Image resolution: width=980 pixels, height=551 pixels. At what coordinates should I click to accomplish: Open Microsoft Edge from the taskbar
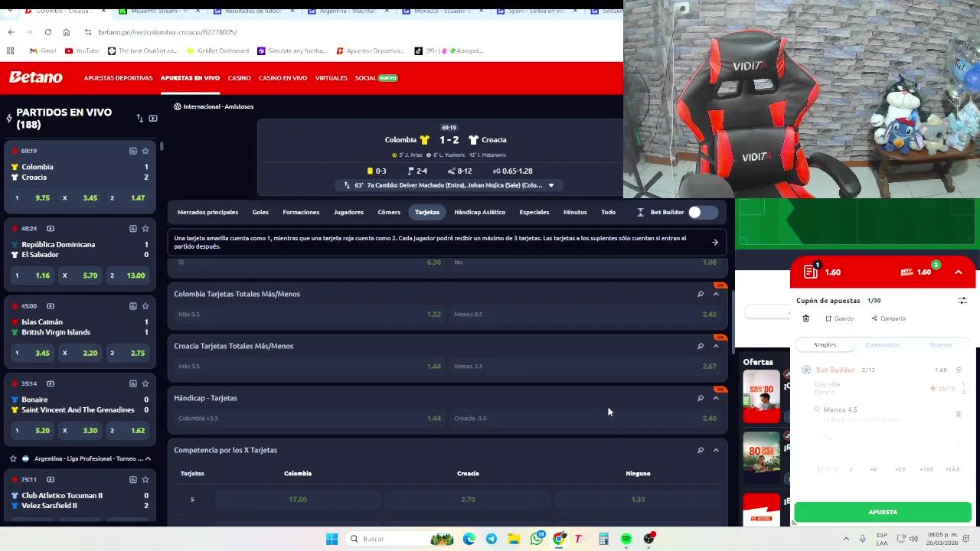click(469, 539)
